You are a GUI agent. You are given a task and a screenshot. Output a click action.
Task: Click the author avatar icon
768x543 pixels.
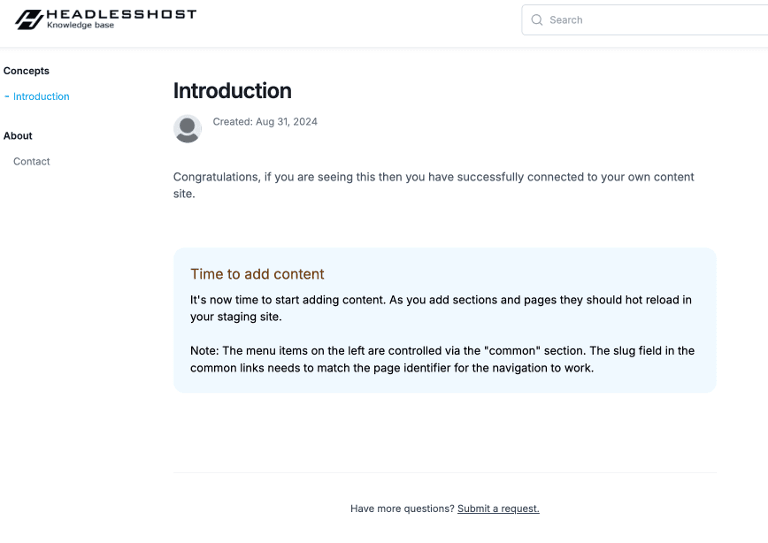187,129
